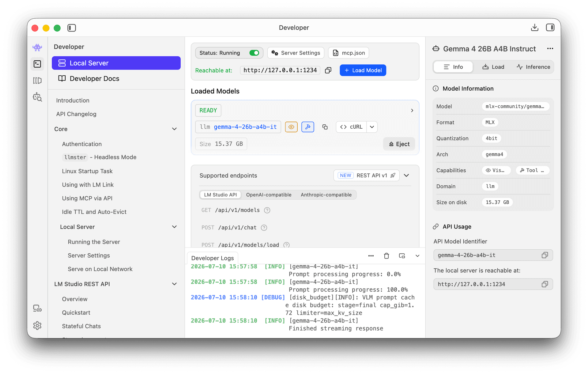The height and width of the screenshot is (374, 588).
Task: Open the NEW REST API v1 link
Action: click(366, 176)
